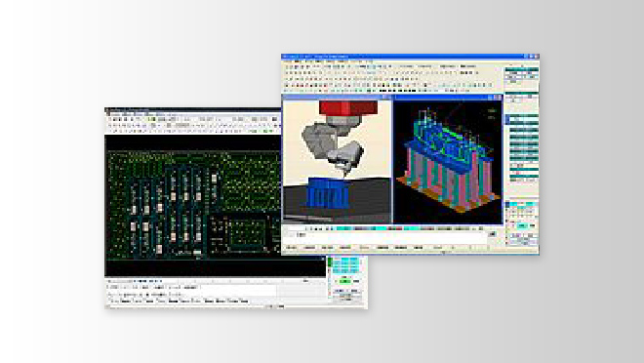Click the green button in rear window's side panel

(x=345, y=281)
